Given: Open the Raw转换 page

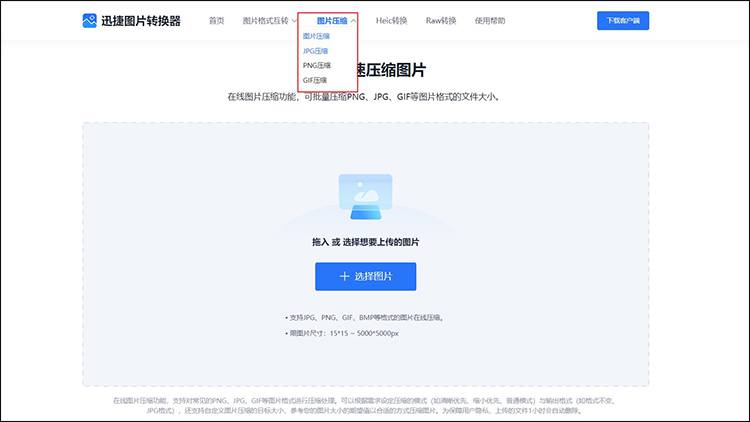Looking at the screenshot, I should pos(441,20).
